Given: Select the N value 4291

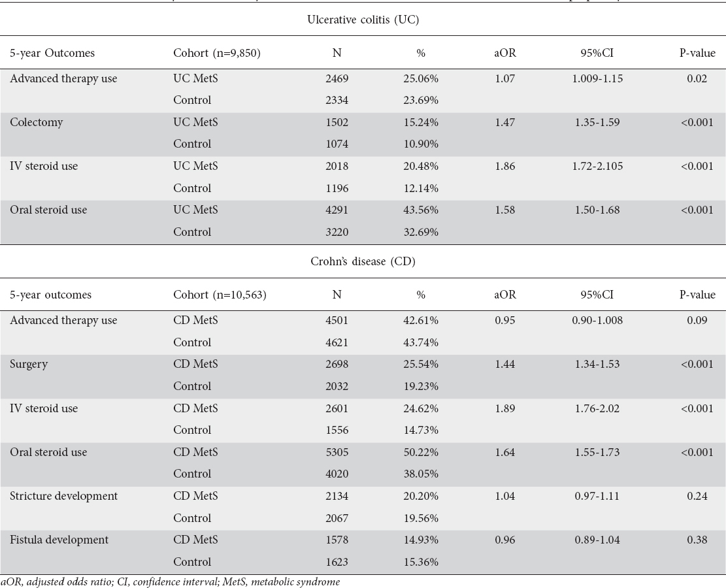Looking at the screenshot, I should 337,210.
